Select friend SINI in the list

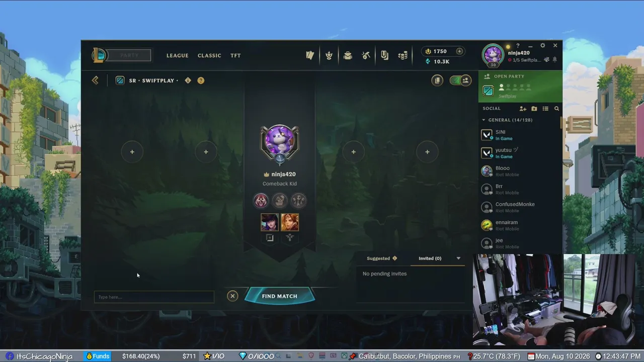coord(520,135)
